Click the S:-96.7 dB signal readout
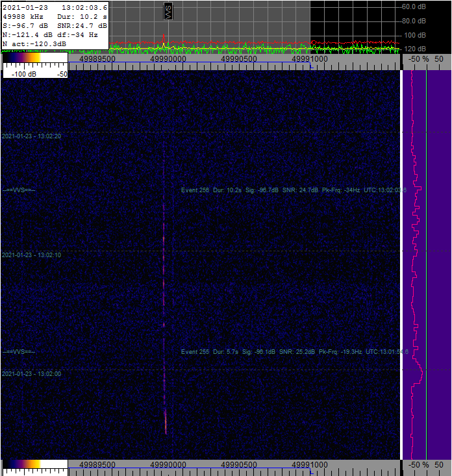The width and height of the screenshot is (452, 476). (x=25, y=26)
